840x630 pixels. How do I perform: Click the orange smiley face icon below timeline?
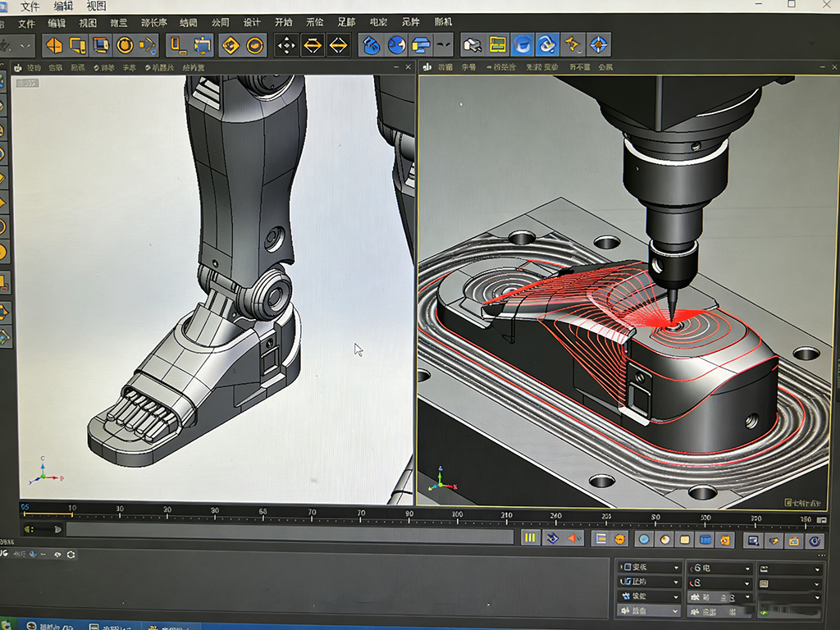click(620, 539)
